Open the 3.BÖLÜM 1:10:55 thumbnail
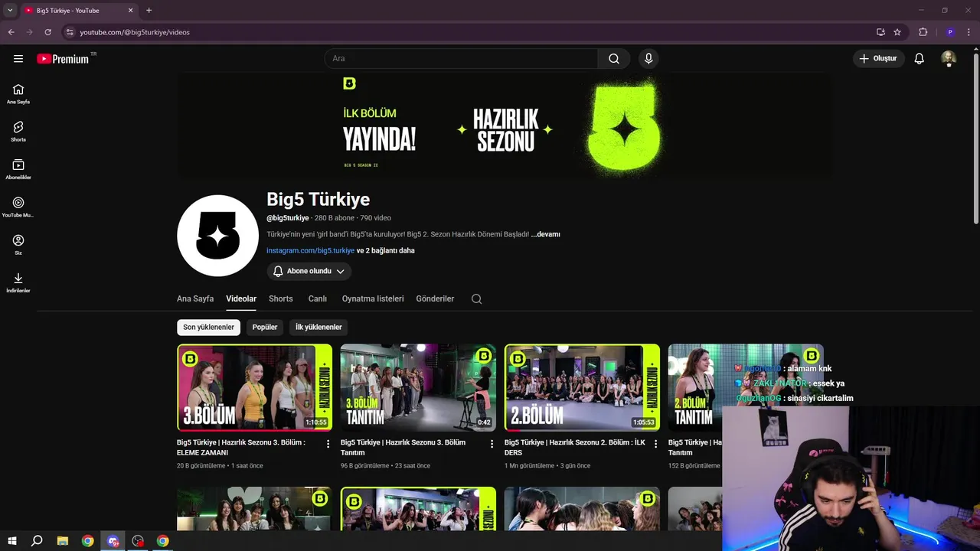The width and height of the screenshot is (980, 551). [x=254, y=387]
